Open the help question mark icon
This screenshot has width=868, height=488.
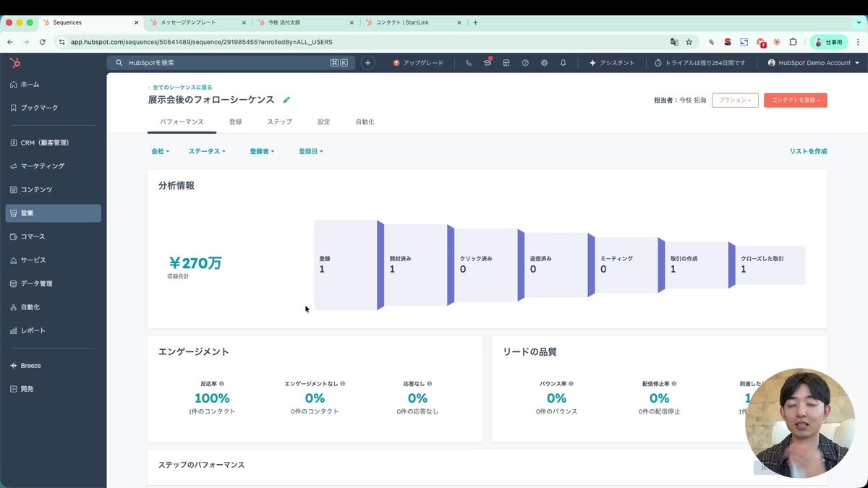(525, 62)
